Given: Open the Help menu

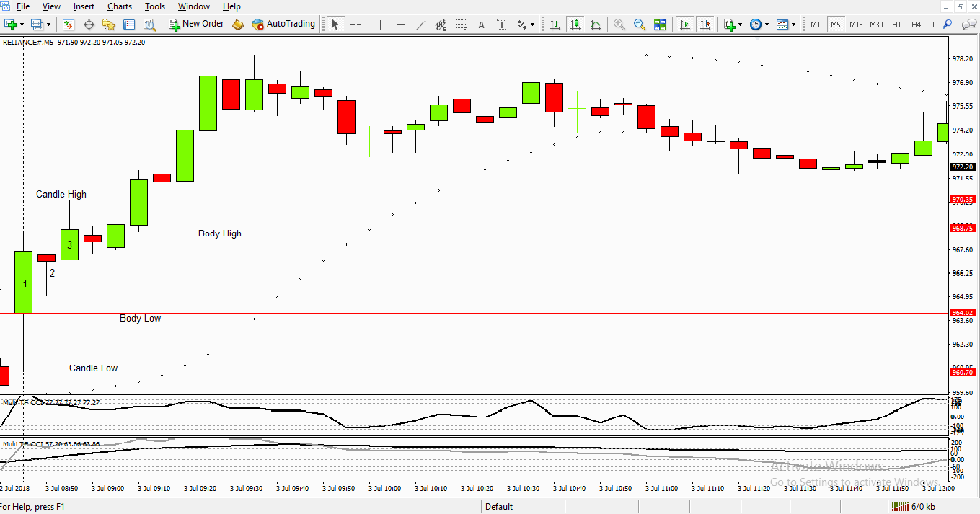Looking at the screenshot, I should (x=231, y=6).
